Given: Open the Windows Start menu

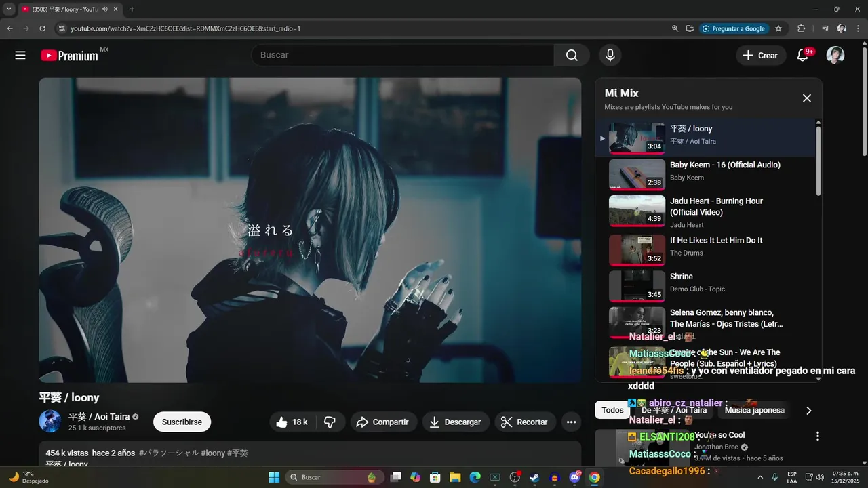Looking at the screenshot, I should (x=274, y=477).
